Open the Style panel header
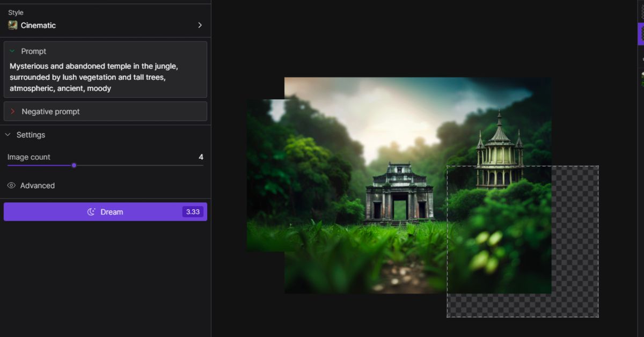The height and width of the screenshot is (337, 644). coord(16,12)
